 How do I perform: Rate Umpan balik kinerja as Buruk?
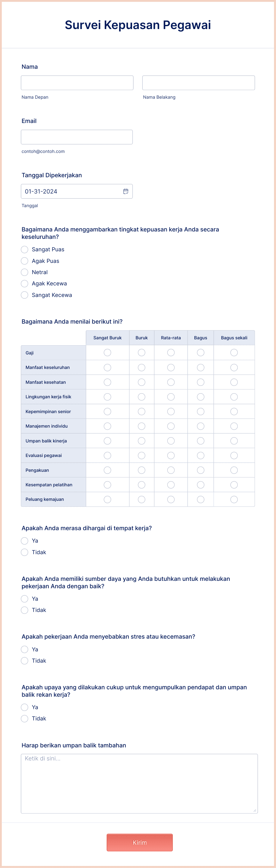pos(141,441)
